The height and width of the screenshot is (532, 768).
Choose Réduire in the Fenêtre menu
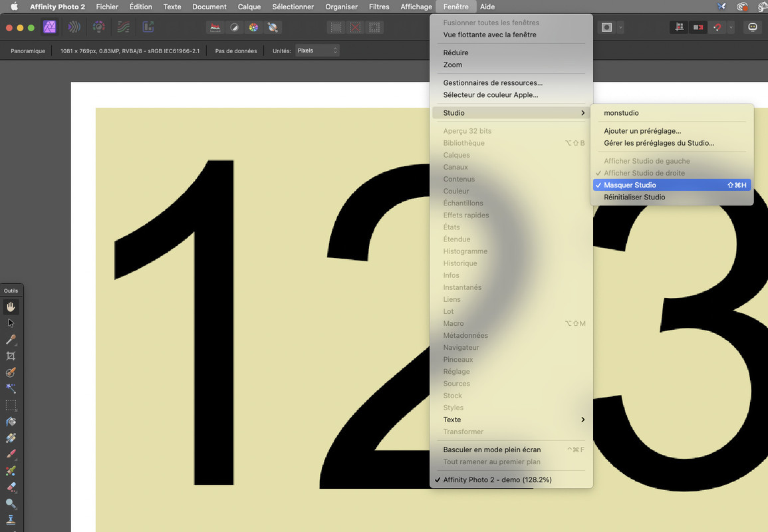511,53
